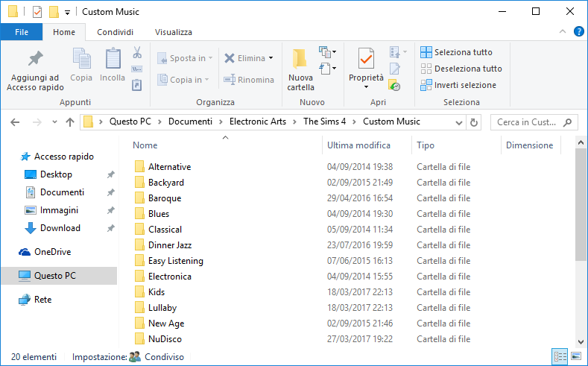Viewport: 588px width, 366px height.
Task: Switch to large icons view in status bar
Action: pos(576,356)
